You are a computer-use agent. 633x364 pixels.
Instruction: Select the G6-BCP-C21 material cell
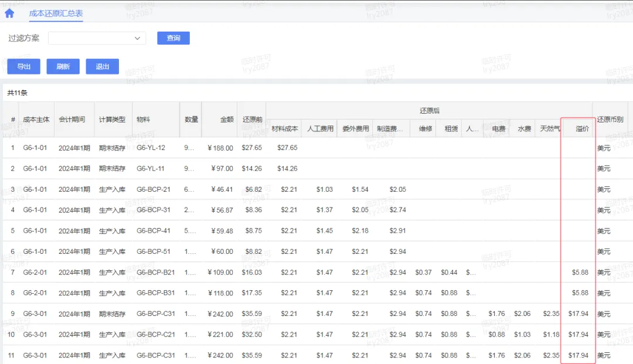[155, 335]
